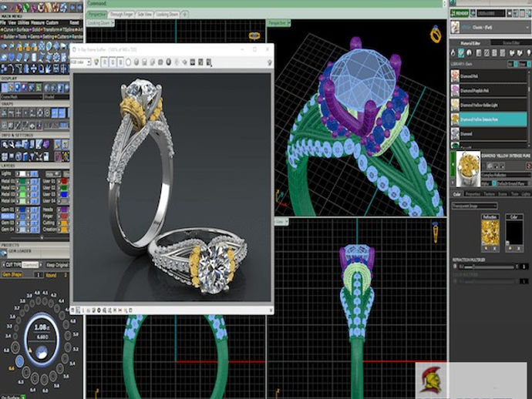Click the center 1.08 ct gem dial
Screen dimensions: 532x399
click(x=42, y=340)
